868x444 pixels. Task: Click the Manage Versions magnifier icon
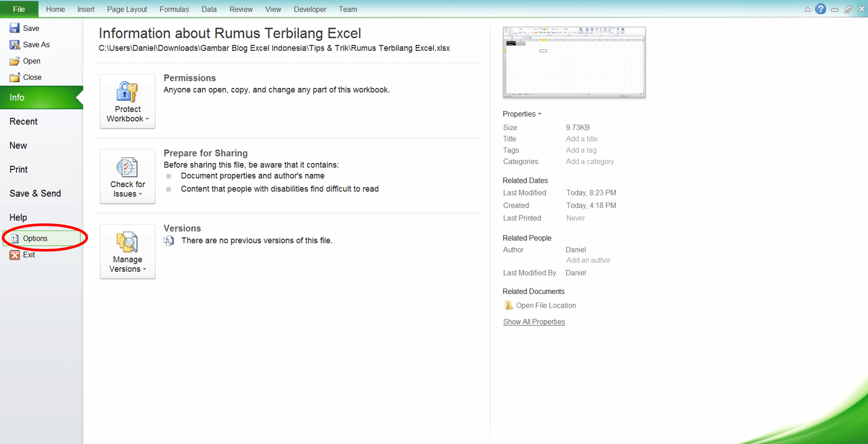(127, 242)
